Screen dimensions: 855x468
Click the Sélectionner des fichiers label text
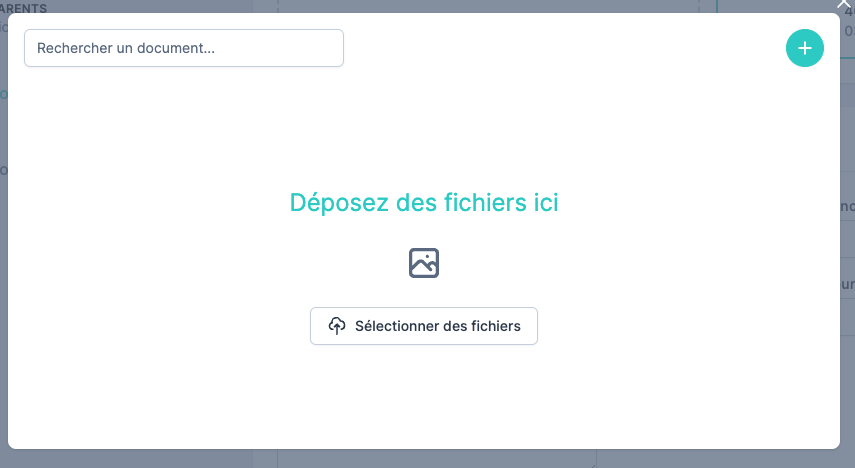pos(437,326)
